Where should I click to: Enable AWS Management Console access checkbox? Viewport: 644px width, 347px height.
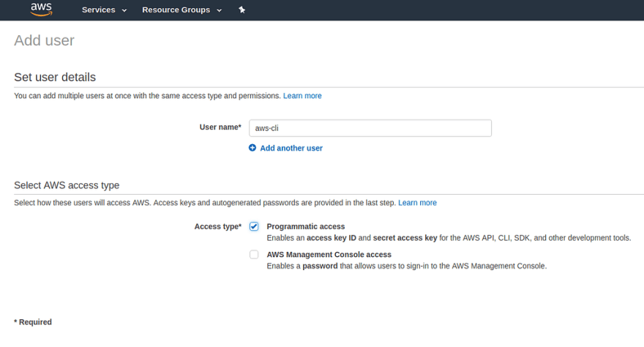click(254, 255)
